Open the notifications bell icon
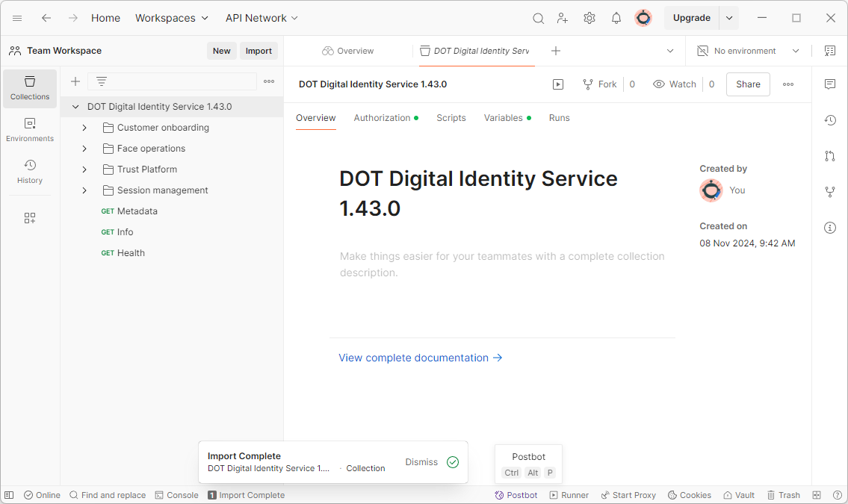 [616, 19]
